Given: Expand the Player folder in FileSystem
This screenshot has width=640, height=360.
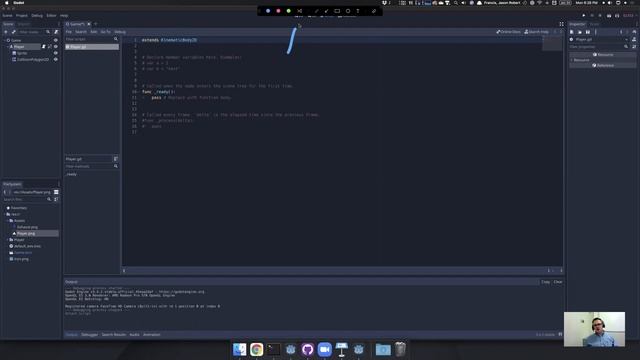Looking at the screenshot, I should [x=7, y=240].
